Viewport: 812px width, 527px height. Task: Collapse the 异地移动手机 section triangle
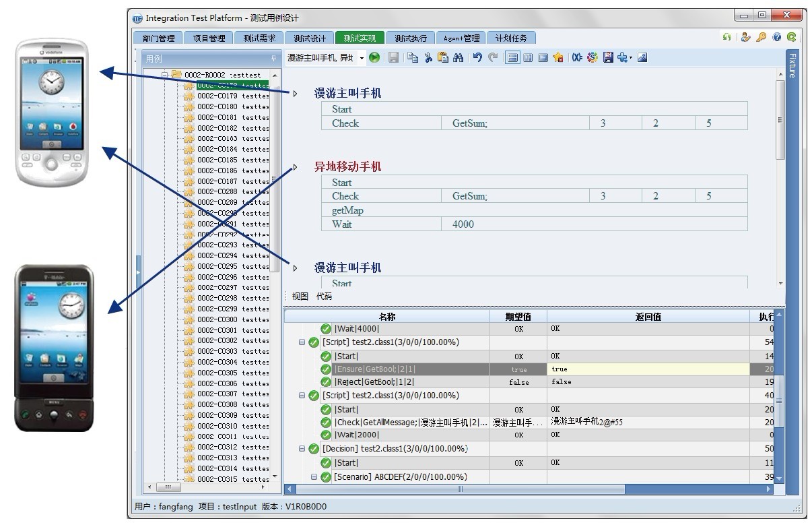click(x=295, y=167)
